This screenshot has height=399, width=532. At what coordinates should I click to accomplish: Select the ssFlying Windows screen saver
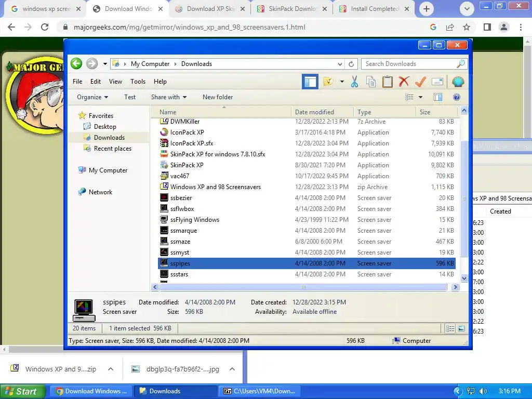pos(307,220)
